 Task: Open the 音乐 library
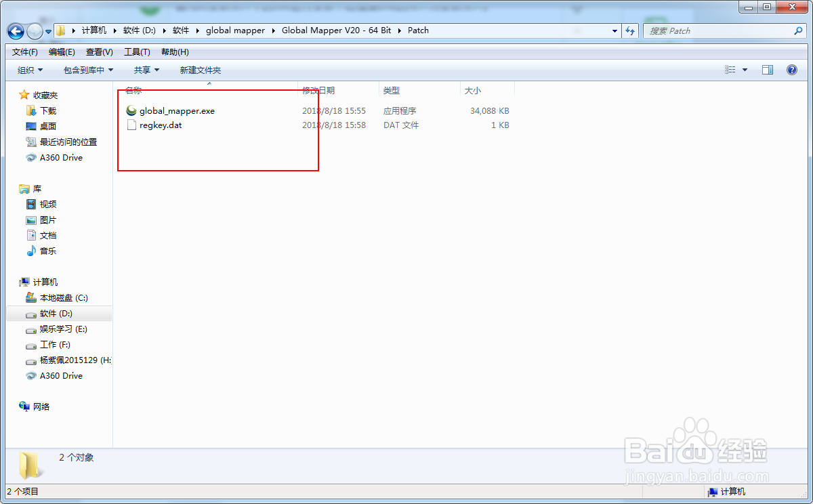pyautogui.click(x=48, y=251)
